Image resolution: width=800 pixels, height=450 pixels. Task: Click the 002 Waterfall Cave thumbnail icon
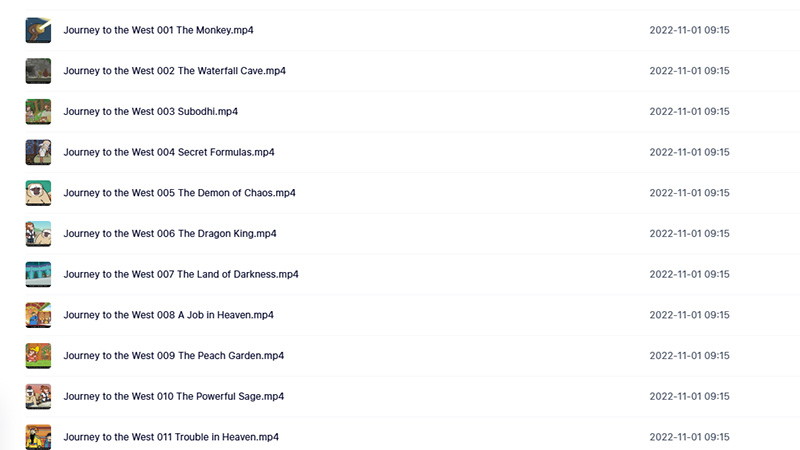[x=38, y=71]
